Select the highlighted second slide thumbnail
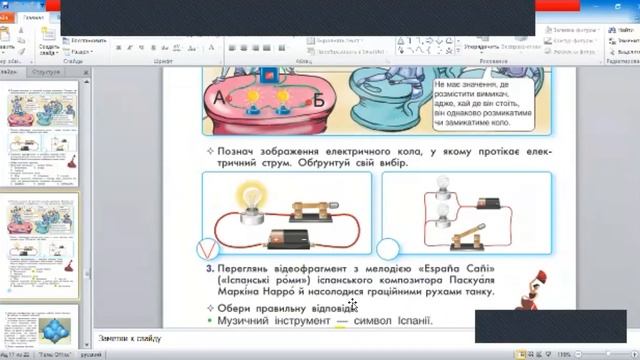This screenshot has width=640, height=360. pyautogui.click(x=40, y=246)
